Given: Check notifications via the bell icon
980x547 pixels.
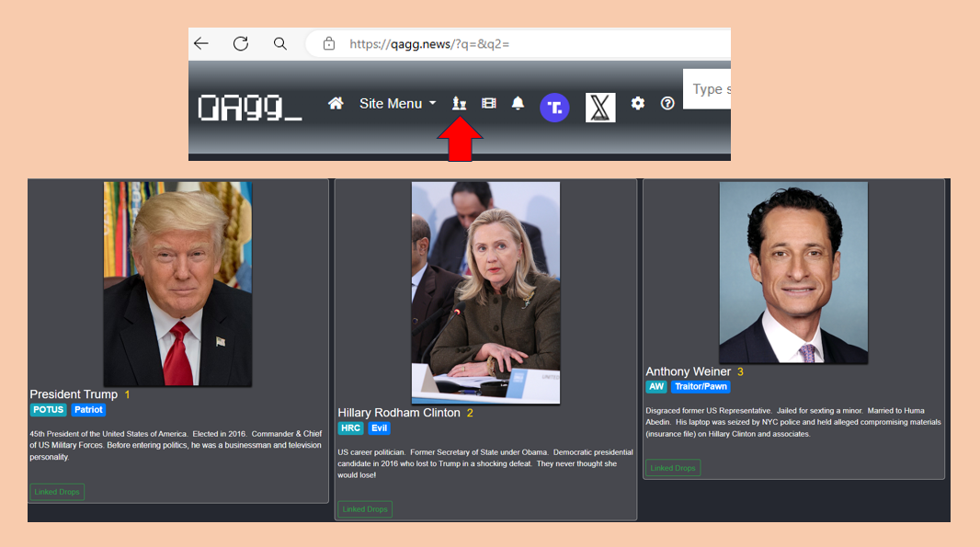Looking at the screenshot, I should pyautogui.click(x=518, y=103).
